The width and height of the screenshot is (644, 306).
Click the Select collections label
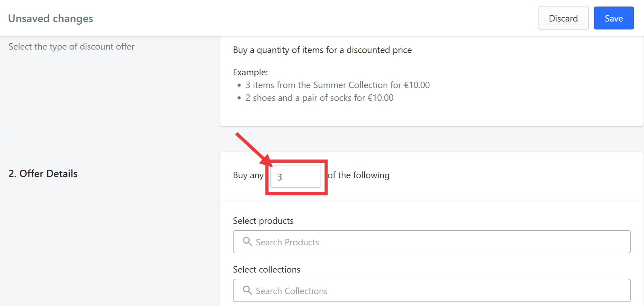pyautogui.click(x=266, y=269)
